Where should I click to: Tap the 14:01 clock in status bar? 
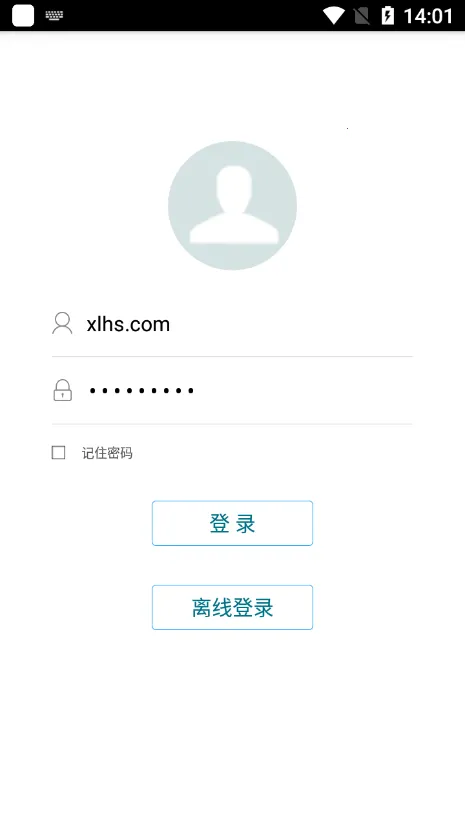(x=428, y=16)
